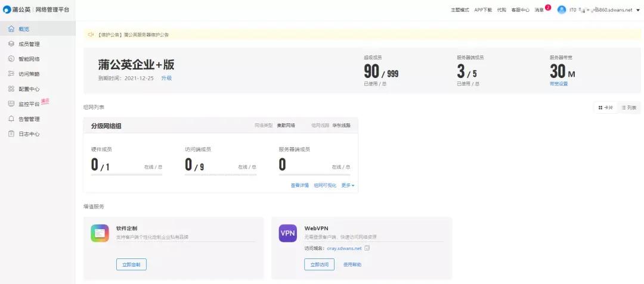The image size is (644, 284).
Task: Open 客服中心 from the top bar
Action: (x=521, y=10)
